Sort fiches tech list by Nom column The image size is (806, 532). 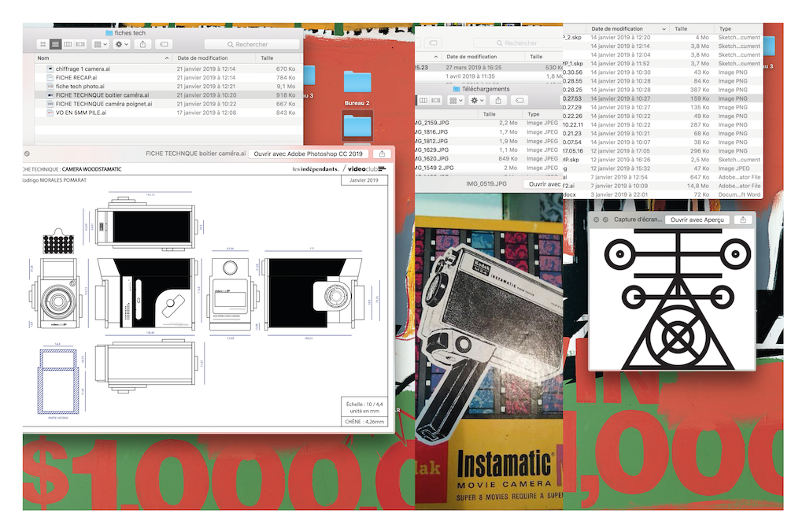(103, 58)
